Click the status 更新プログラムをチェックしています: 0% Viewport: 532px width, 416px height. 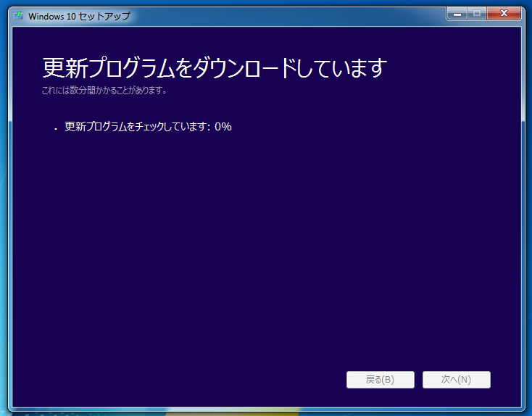pos(149,127)
